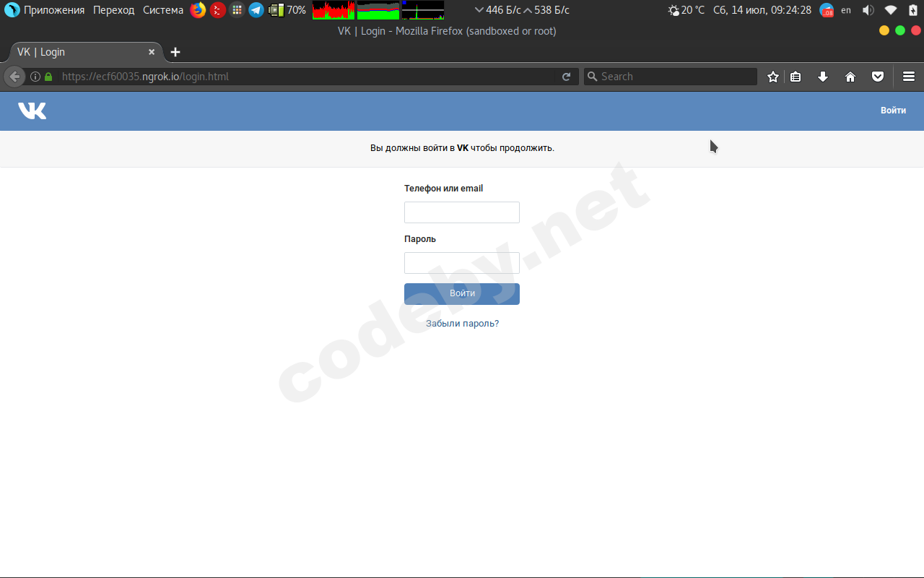Close the VK | Login tab
Screen dimensions: 924x578
[x=152, y=52]
